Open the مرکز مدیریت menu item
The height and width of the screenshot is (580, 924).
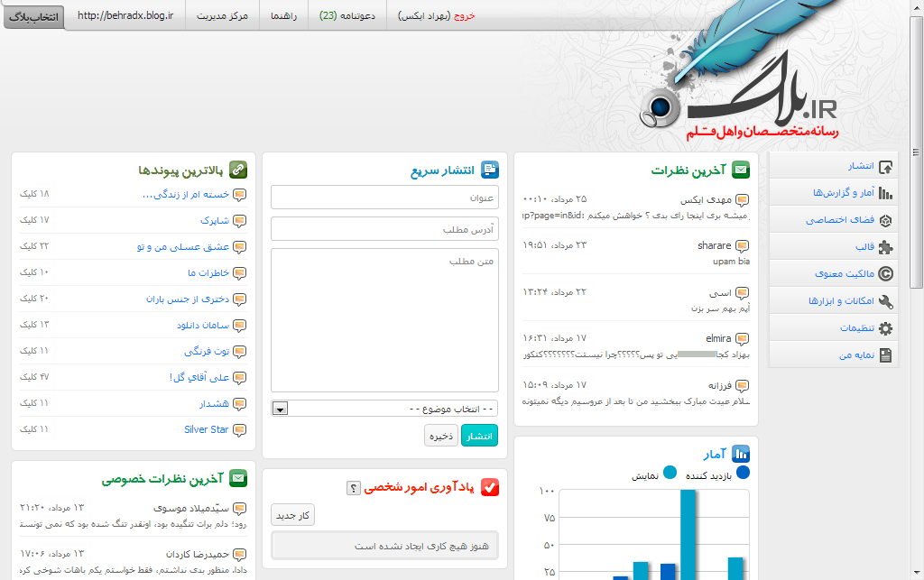click(222, 16)
